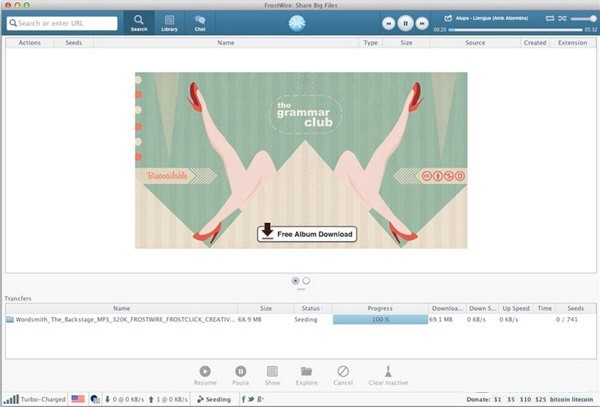Viewport: 600px width, 407px height.
Task: Open the Facebook share icon
Action: point(243,399)
